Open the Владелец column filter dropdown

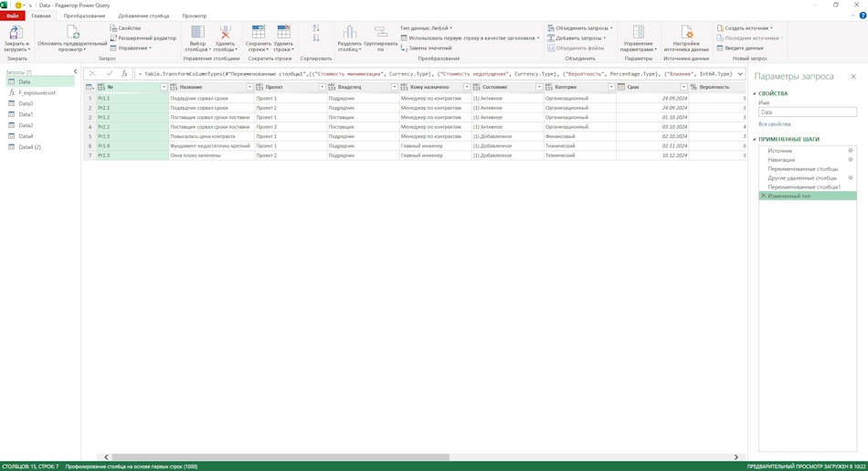(x=395, y=87)
